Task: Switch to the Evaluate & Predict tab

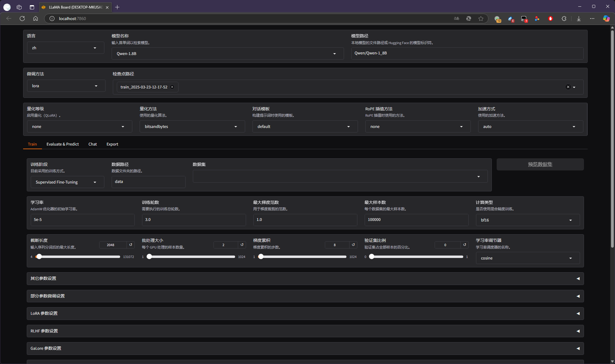Action: [63, 144]
